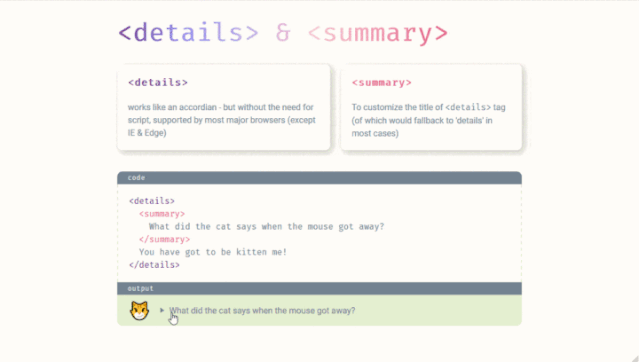Expand the disclosure triangle beside the cat question

162,311
